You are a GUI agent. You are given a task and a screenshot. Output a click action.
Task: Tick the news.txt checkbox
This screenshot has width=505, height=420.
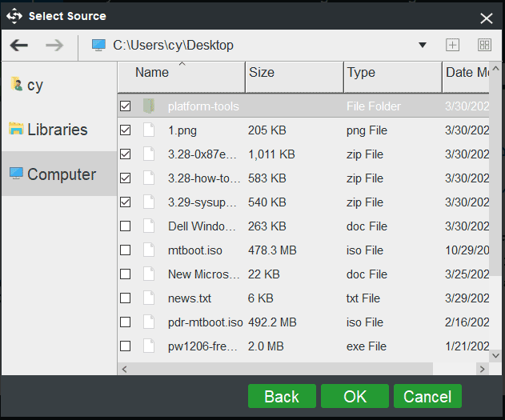pos(125,298)
